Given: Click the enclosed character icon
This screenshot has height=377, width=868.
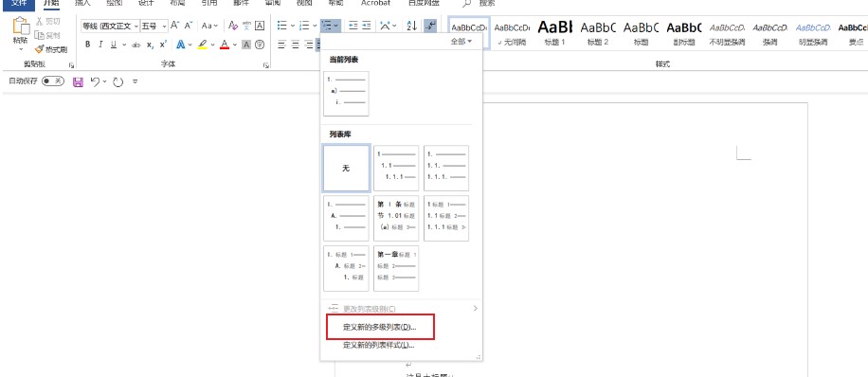Looking at the screenshot, I should tap(260, 45).
